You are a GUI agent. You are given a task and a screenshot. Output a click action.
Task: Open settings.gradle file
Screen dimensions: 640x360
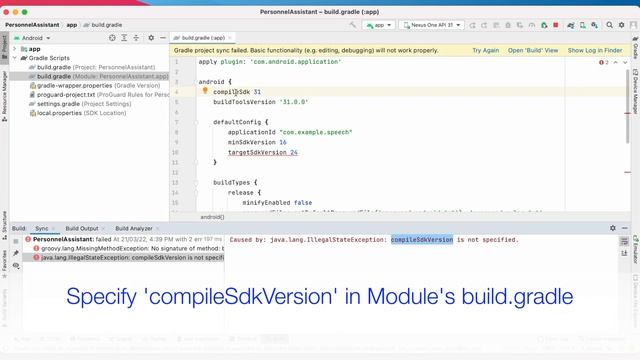pyautogui.click(x=80, y=104)
